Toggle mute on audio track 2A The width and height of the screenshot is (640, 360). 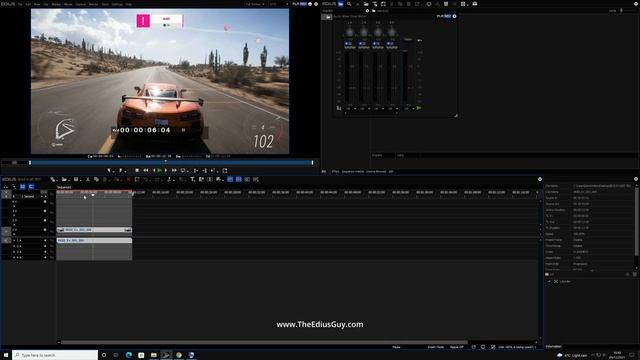(45, 246)
